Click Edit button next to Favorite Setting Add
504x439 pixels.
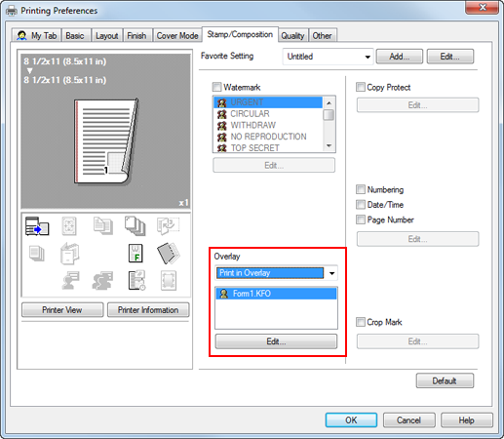[x=450, y=57]
